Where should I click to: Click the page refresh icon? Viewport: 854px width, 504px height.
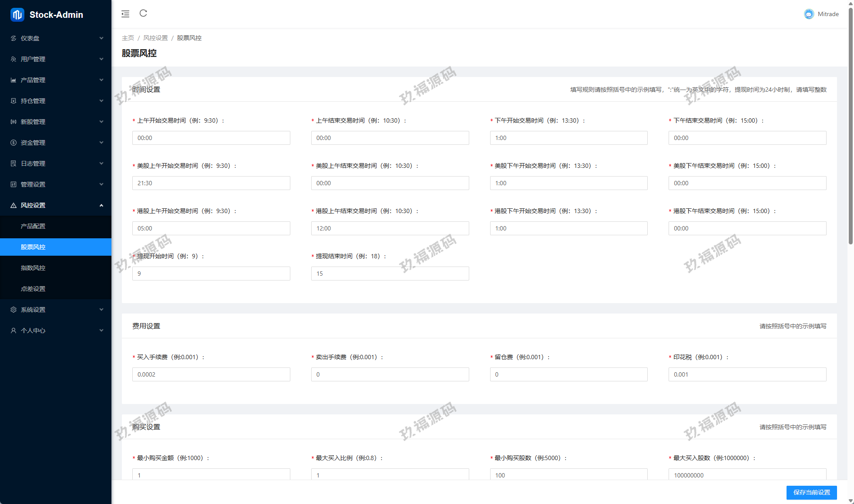[143, 13]
